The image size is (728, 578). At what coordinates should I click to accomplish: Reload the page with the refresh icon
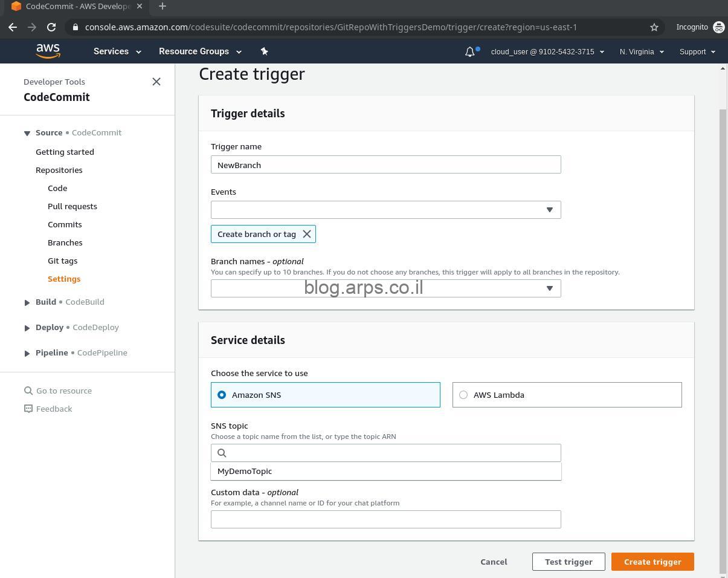(51, 27)
